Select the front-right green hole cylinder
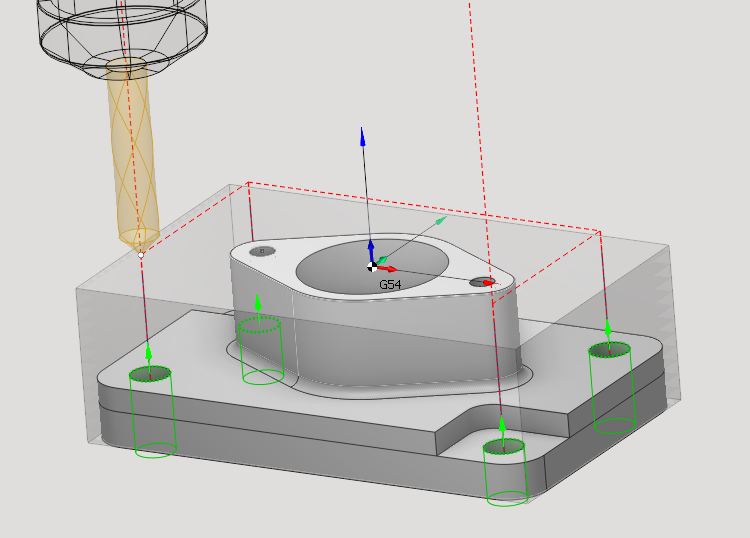 506,472
